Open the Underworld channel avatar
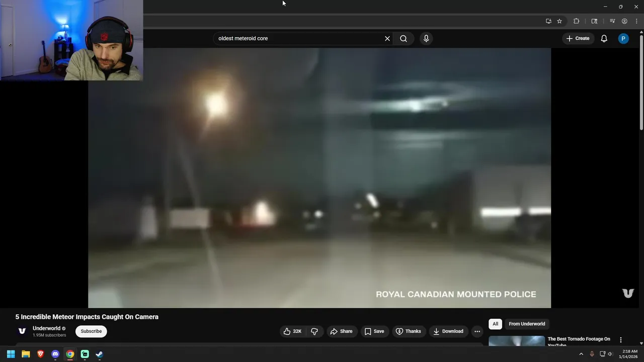The height and width of the screenshot is (362, 644). click(22, 331)
